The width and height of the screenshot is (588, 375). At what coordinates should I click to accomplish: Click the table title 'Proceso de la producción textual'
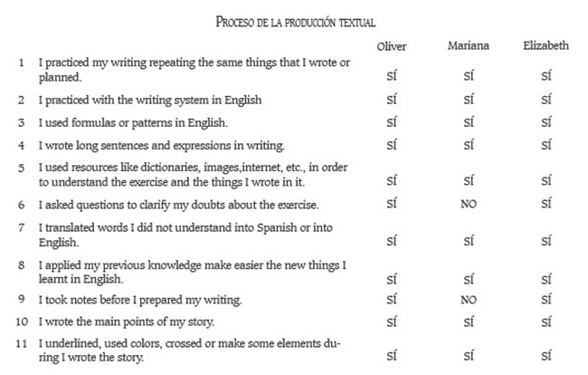pos(296,21)
